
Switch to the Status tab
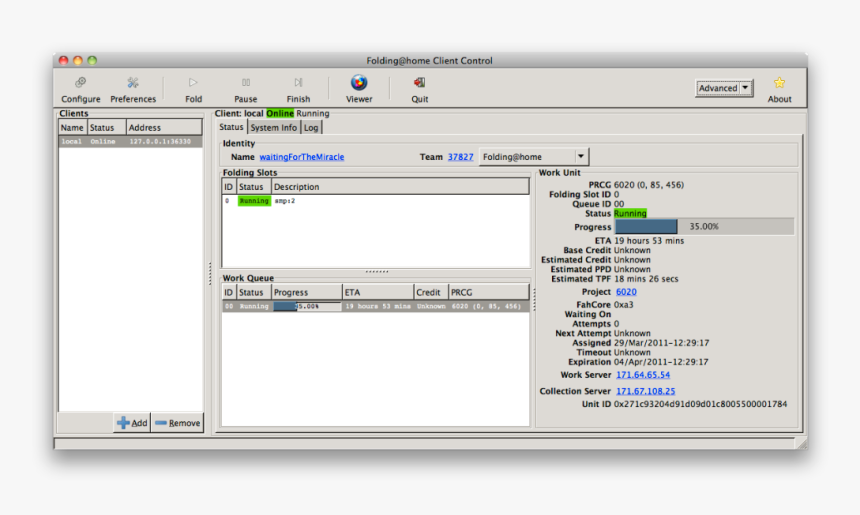(231, 127)
